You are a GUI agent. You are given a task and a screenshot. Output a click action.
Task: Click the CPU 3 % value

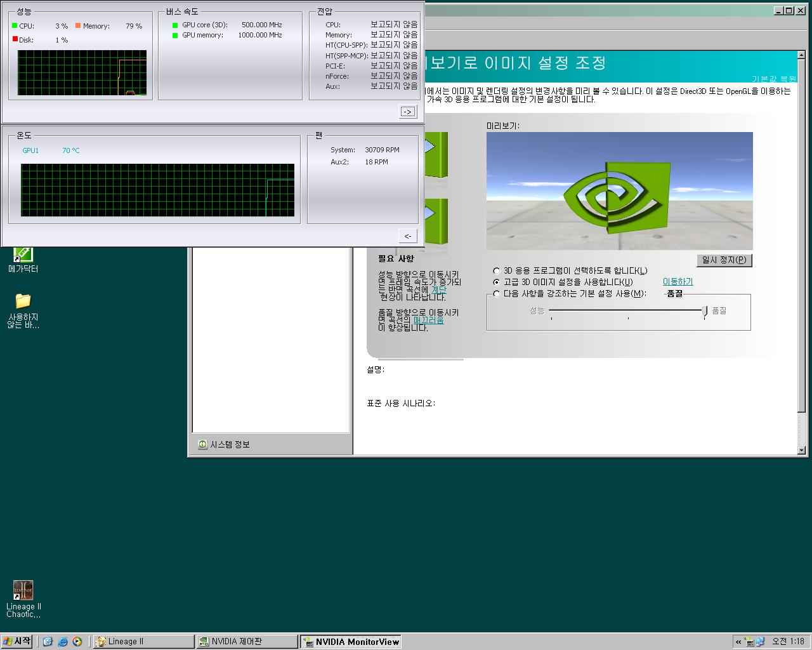pyautogui.click(x=62, y=26)
